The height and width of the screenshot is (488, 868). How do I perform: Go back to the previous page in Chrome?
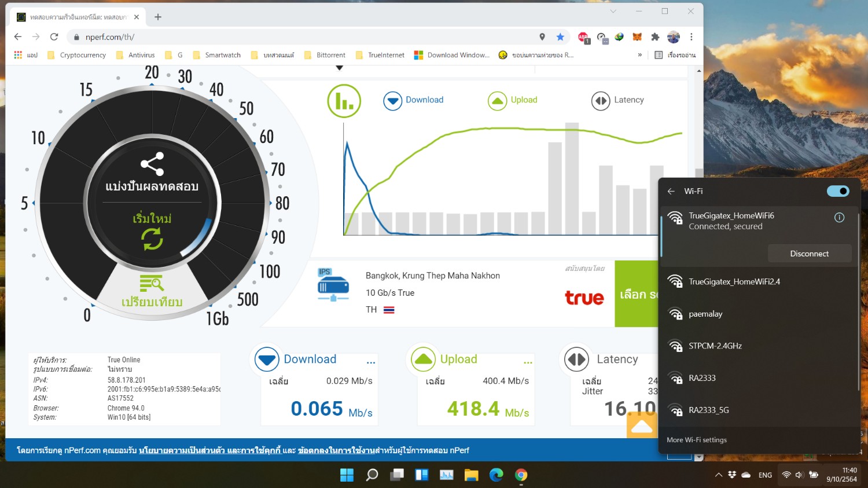click(18, 37)
